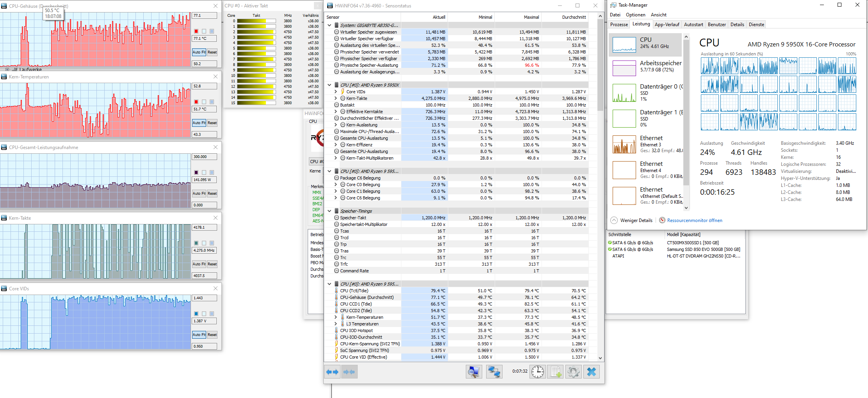Open HWiNFO sensor settings gear
868x398 pixels.
pyautogui.click(x=574, y=372)
